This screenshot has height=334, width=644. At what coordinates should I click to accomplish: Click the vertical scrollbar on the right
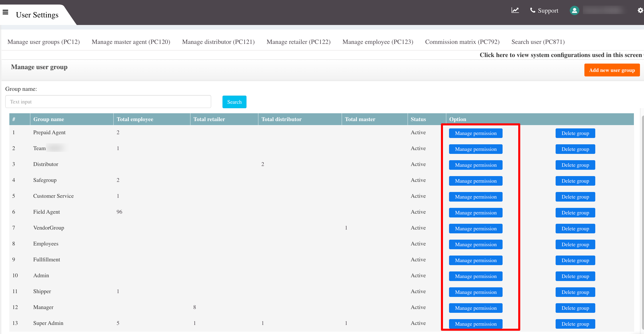click(x=643, y=222)
